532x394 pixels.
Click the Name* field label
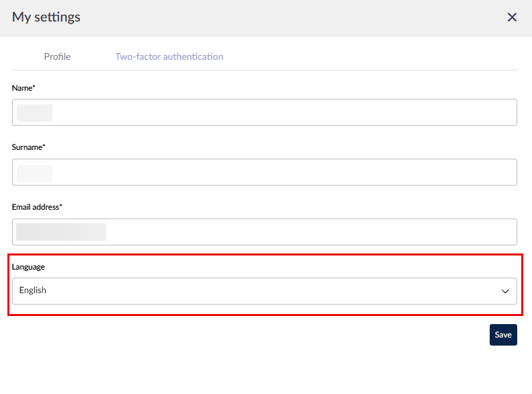[24, 88]
